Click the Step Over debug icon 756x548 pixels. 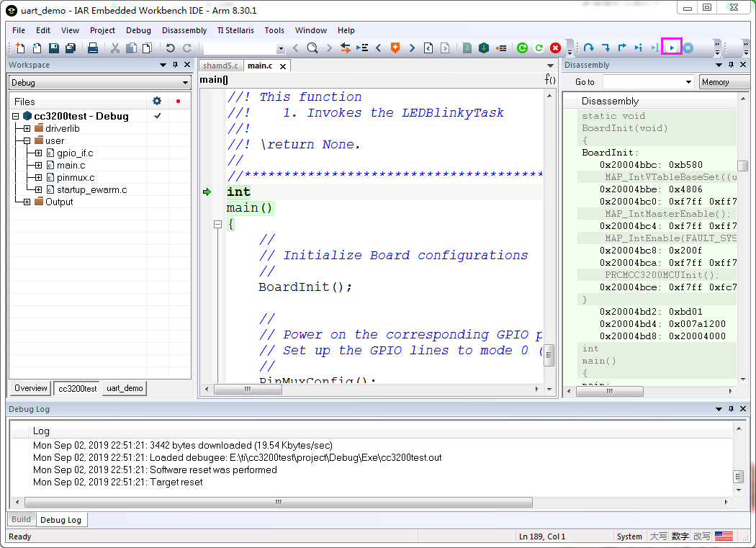pos(589,48)
